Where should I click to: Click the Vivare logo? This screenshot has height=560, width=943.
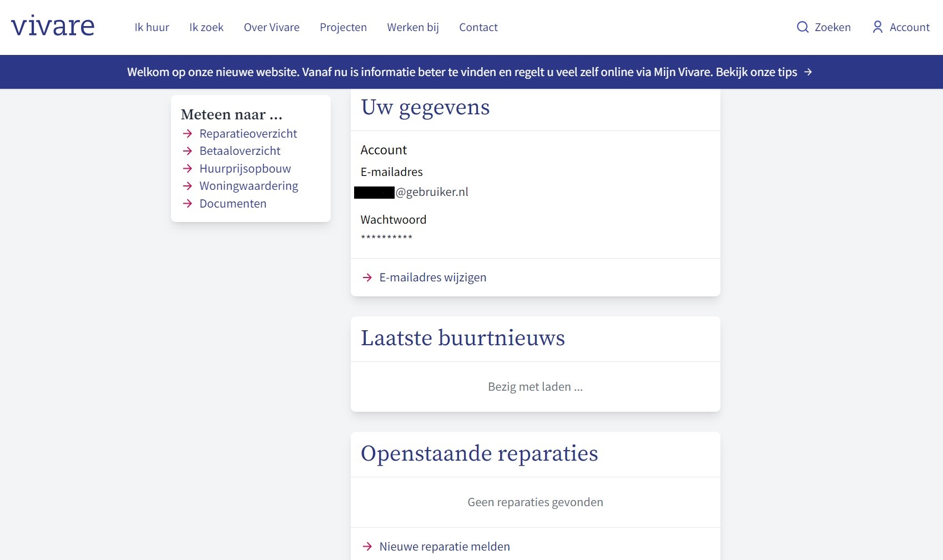pyautogui.click(x=53, y=27)
